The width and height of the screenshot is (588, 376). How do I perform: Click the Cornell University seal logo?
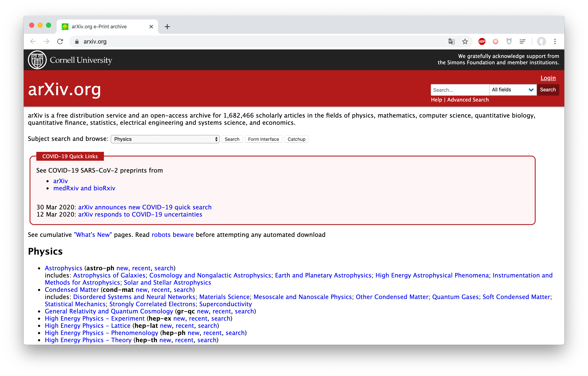tap(37, 60)
